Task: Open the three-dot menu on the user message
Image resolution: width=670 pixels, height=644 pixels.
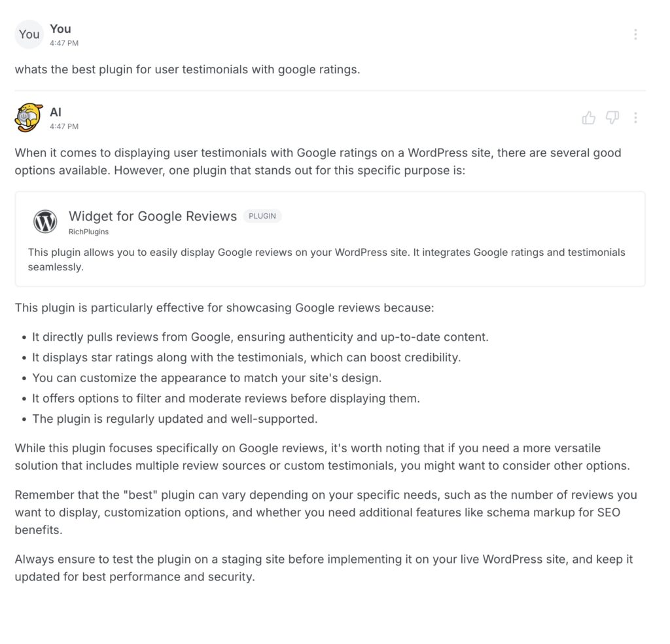Action: 635,34
